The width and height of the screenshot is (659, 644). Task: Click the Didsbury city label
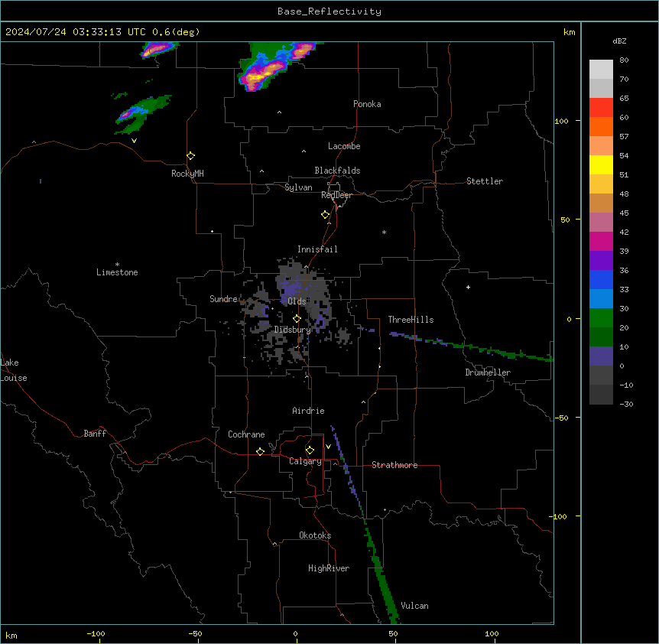click(x=293, y=330)
